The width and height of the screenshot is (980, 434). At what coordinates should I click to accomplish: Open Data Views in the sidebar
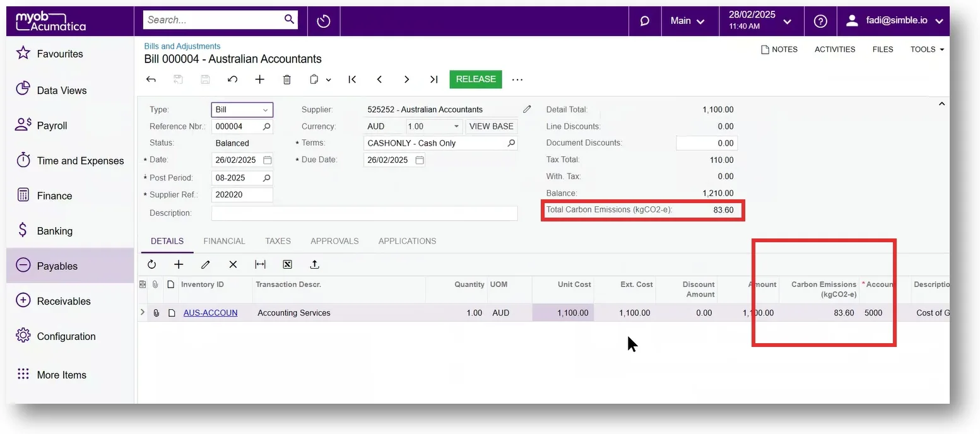(x=70, y=90)
